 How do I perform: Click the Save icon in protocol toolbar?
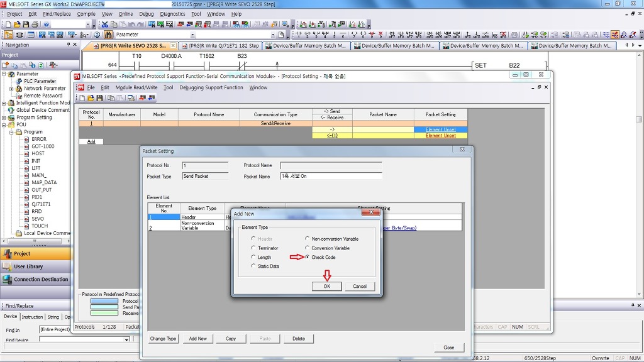pos(99,98)
